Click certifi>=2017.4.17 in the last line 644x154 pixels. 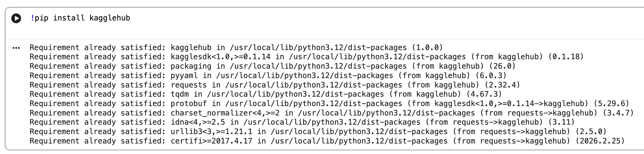pyautogui.click(x=211, y=141)
